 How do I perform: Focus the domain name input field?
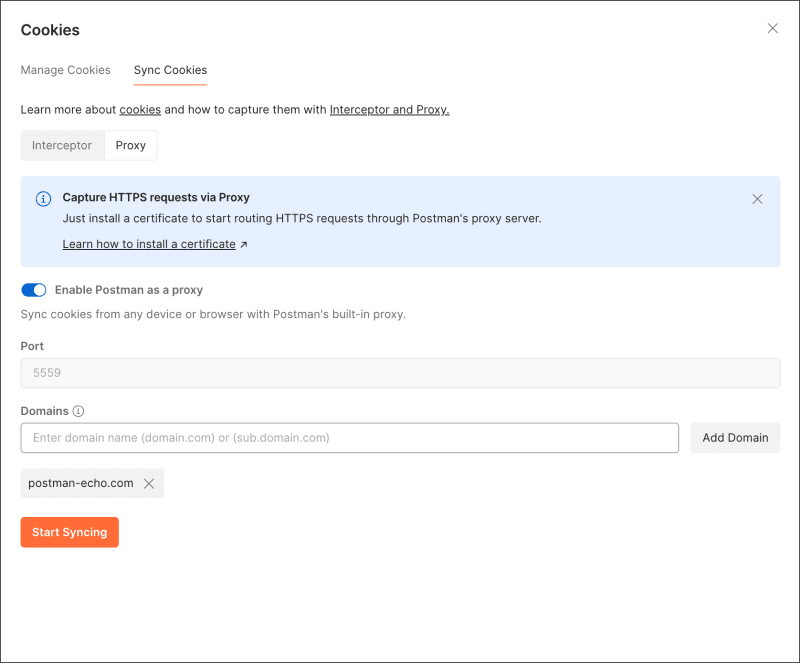pyautogui.click(x=349, y=438)
